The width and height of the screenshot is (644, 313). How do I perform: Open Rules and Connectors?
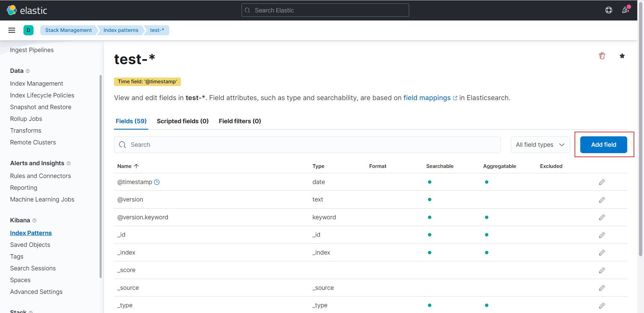(41, 176)
